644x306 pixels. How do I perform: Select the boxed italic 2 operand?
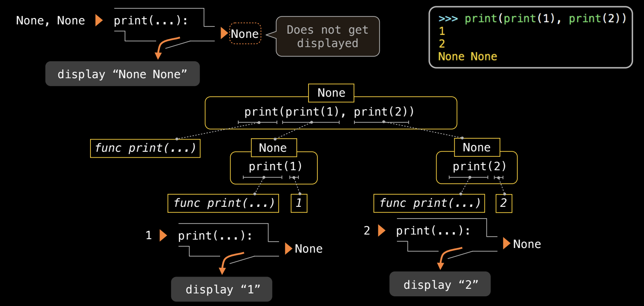click(x=504, y=203)
